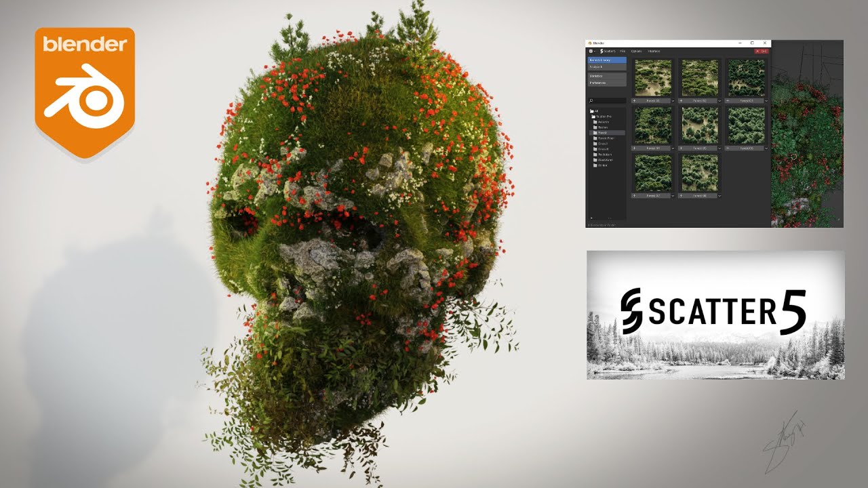Switch to the Biomes Library tab
This screenshot has width=868, height=488.
point(607,60)
